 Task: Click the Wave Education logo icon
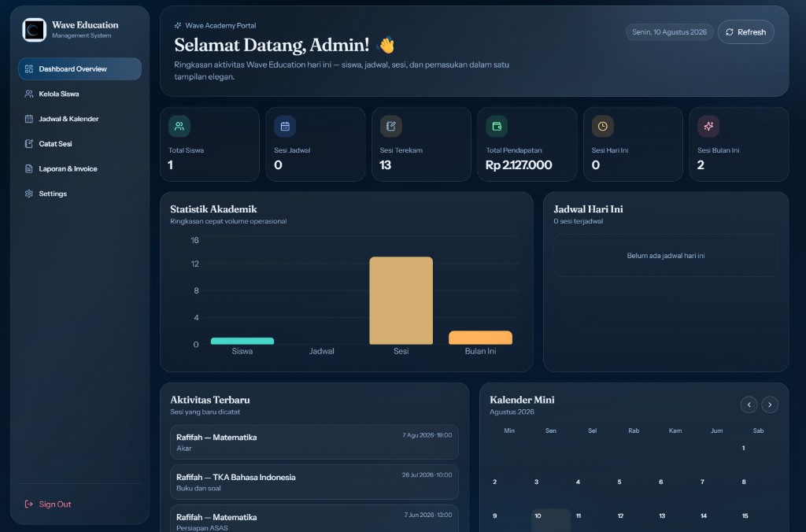34,30
